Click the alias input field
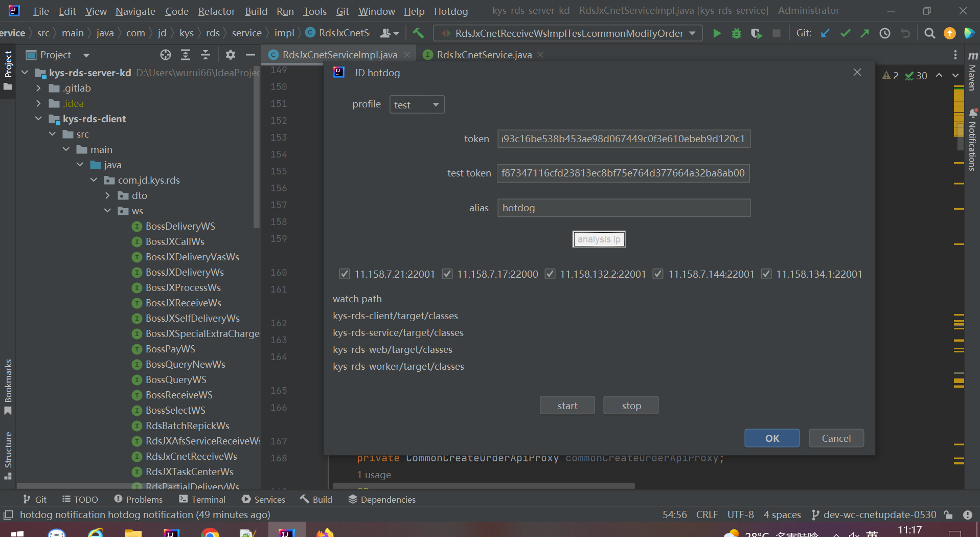Viewport: 980px width, 537px height. pos(624,208)
